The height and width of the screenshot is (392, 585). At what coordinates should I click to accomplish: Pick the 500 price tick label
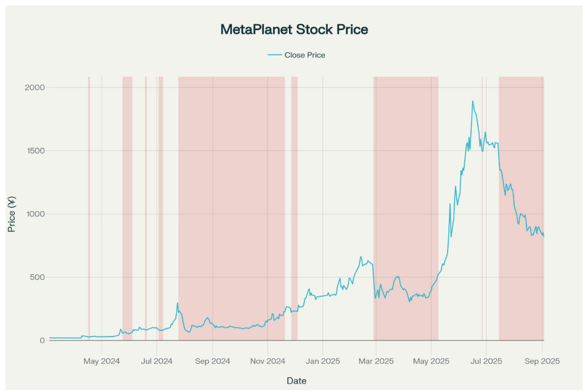(x=38, y=277)
